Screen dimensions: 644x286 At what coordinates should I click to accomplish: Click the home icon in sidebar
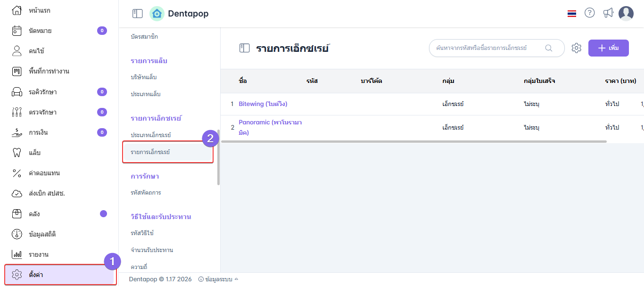click(x=17, y=10)
